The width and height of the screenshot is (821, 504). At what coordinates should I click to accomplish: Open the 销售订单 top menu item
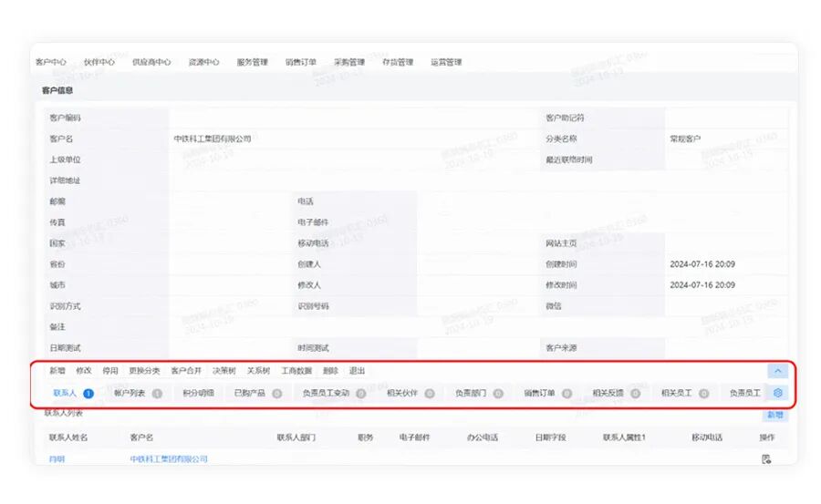300,62
